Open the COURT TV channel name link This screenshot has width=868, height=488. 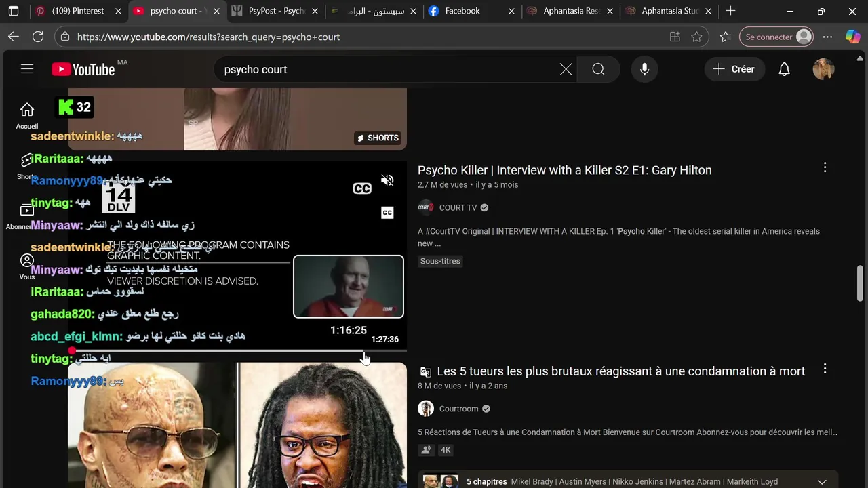[x=458, y=207]
